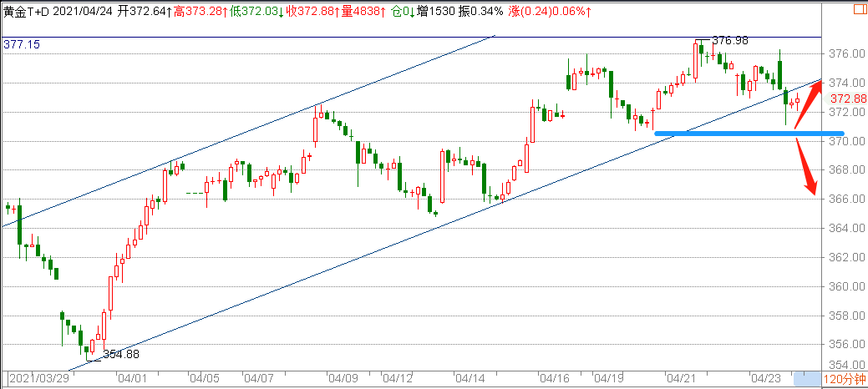Click the 振0.34% amplitude value
868x389 pixels.
click(x=481, y=12)
